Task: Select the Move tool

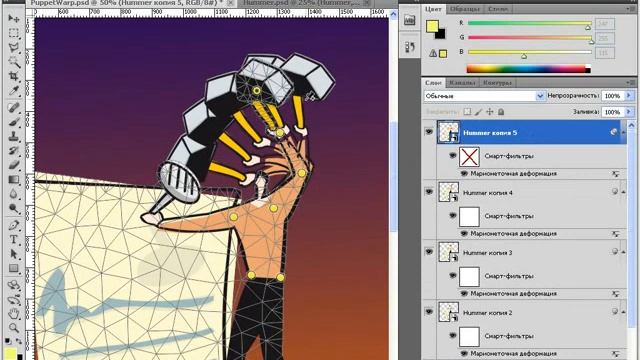Action: click(x=13, y=19)
